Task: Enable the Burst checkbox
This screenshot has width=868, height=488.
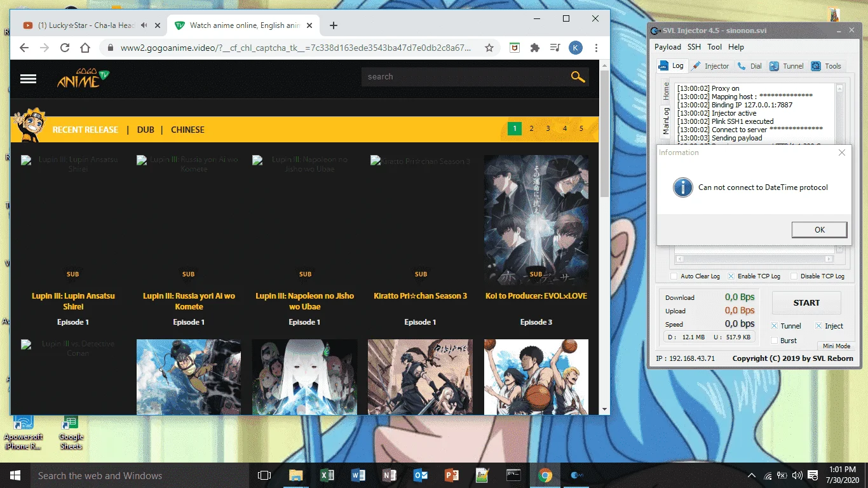Action: coord(774,341)
